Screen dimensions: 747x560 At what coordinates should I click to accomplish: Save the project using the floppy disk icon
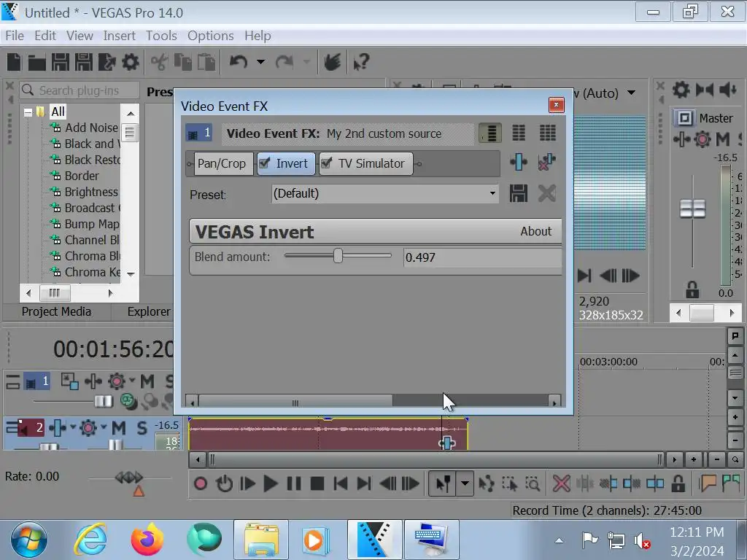point(61,62)
